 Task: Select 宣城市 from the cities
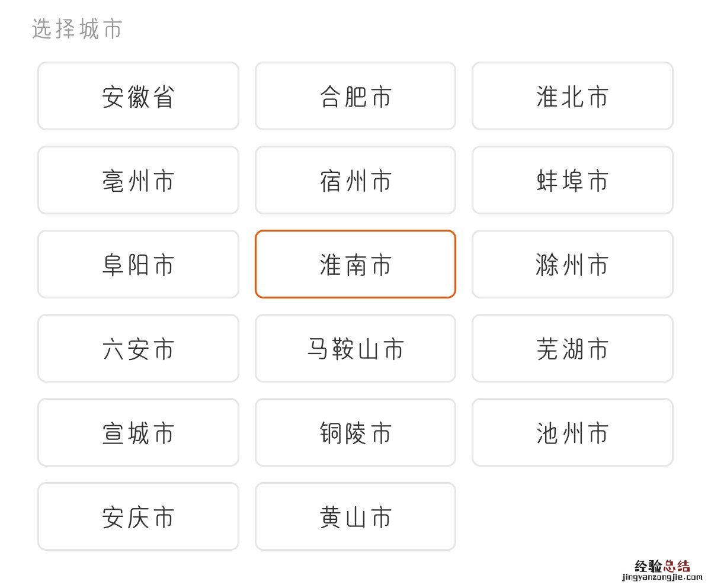click(138, 432)
